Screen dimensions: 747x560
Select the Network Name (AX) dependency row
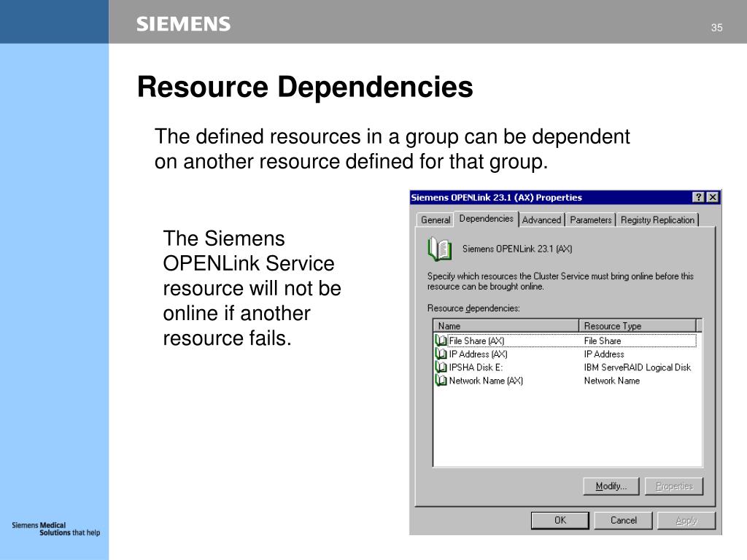pyautogui.click(x=565, y=381)
